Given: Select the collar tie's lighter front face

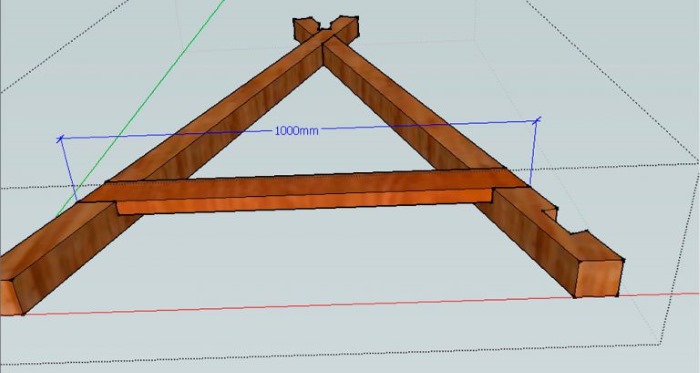Looking at the screenshot, I should (x=304, y=202).
